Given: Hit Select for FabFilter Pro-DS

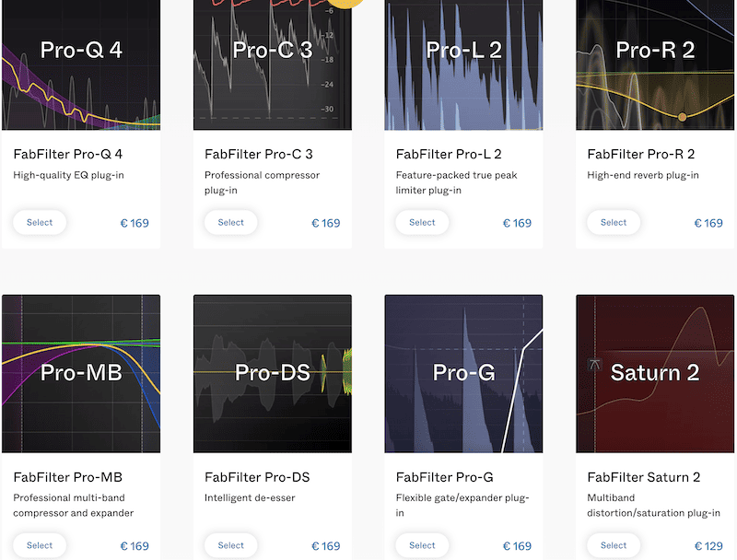Looking at the screenshot, I should 231,545.
